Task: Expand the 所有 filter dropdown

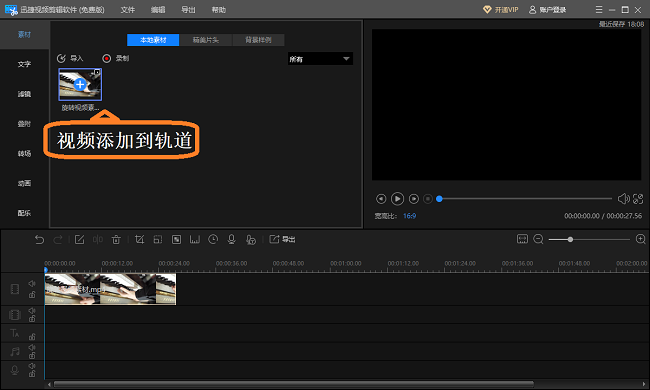Action: [x=320, y=59]
